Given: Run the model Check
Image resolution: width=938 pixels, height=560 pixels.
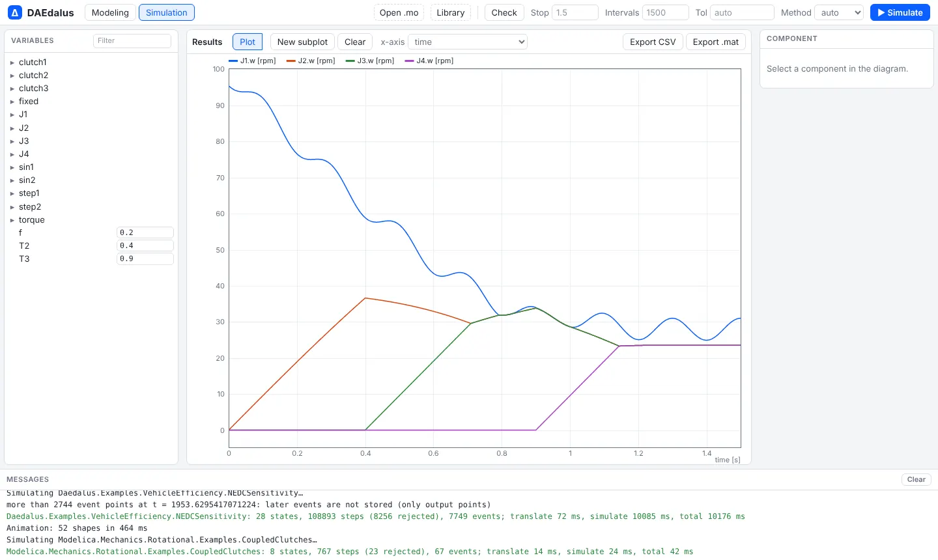Looking at the screenshot, I should (x=504, y=12).
